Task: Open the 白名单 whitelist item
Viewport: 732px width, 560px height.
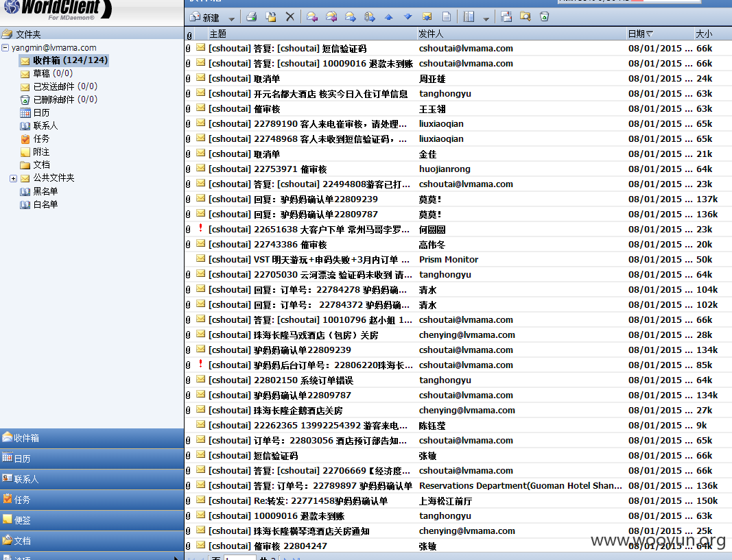Action: [x=39, y=205]
